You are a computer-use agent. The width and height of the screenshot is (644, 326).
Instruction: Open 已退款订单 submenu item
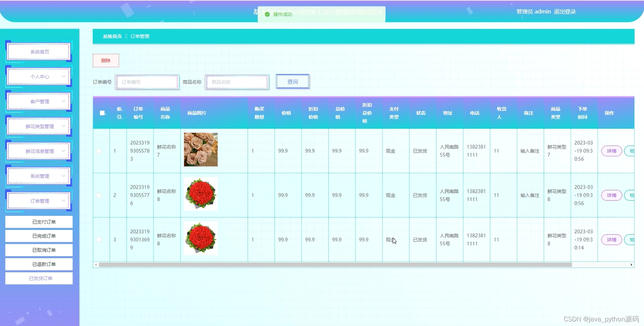(x=39, y=264)
